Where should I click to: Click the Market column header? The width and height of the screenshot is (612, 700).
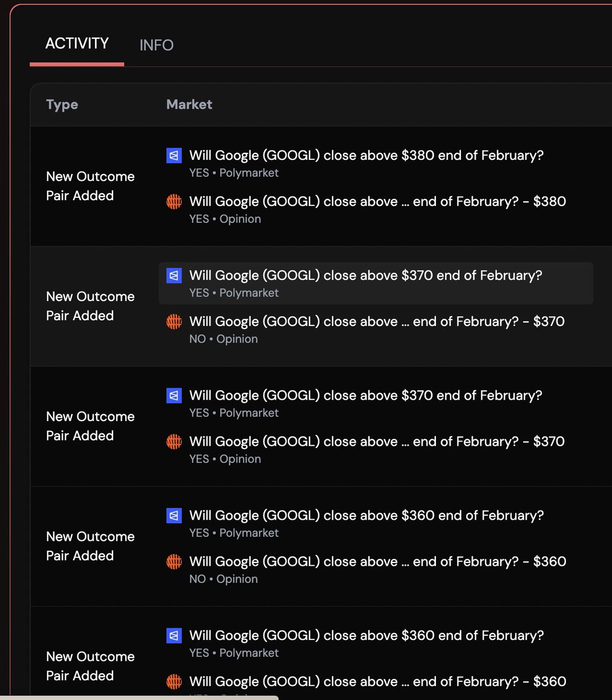(189, 104)
